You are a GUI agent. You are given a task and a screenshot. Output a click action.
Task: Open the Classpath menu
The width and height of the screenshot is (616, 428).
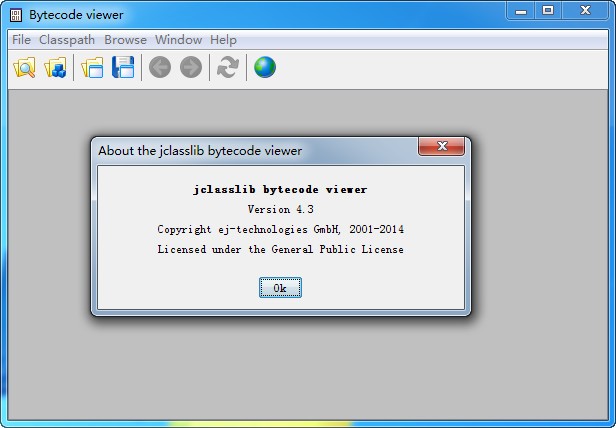click(67, 40)
